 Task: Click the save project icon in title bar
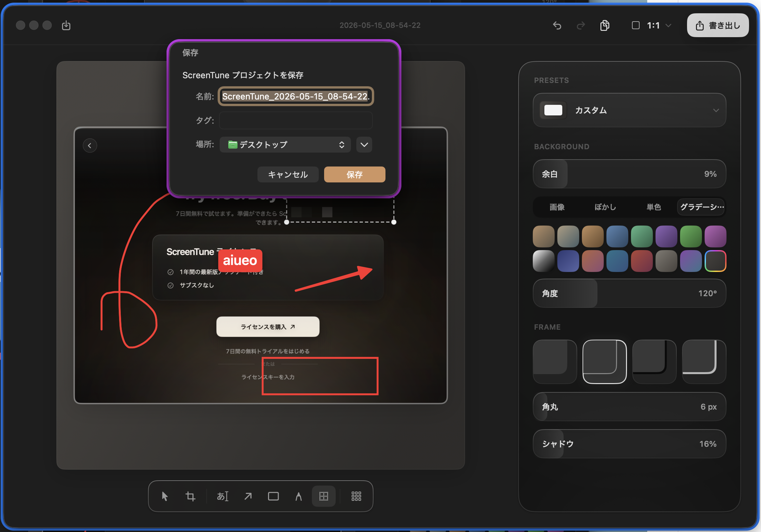[x=66, y=25]
